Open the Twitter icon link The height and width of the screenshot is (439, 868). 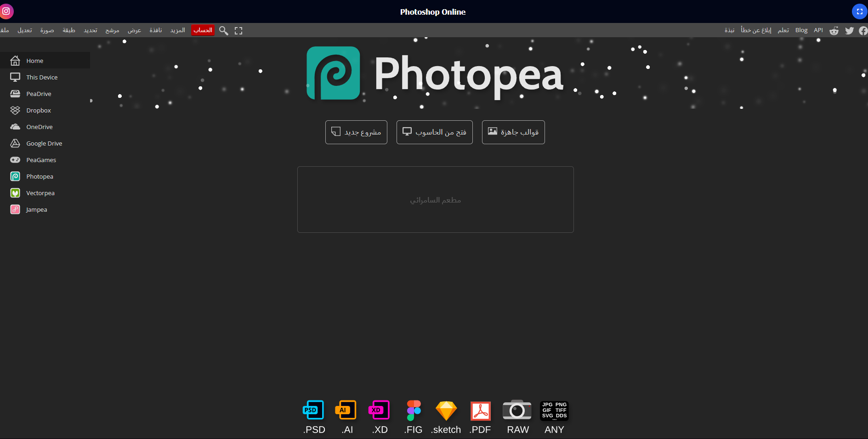click(x=849, y=31)
